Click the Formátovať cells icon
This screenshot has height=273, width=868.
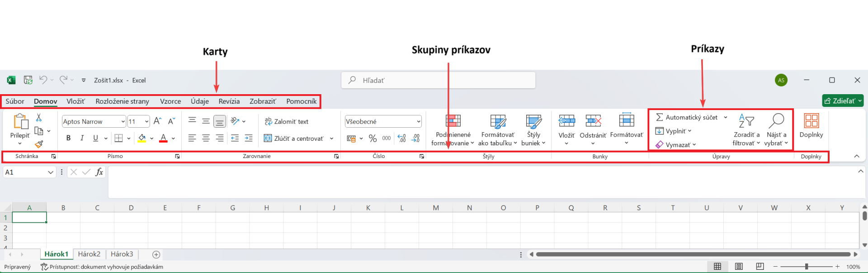(x=627, y=120)
